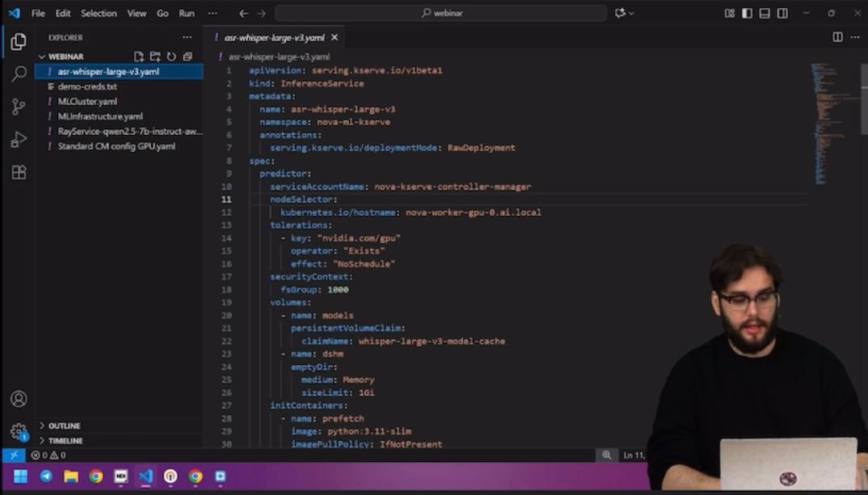This screenshot has height=495, width=868.
Task: Open the Extensions view
Action: tap(19, 172)
